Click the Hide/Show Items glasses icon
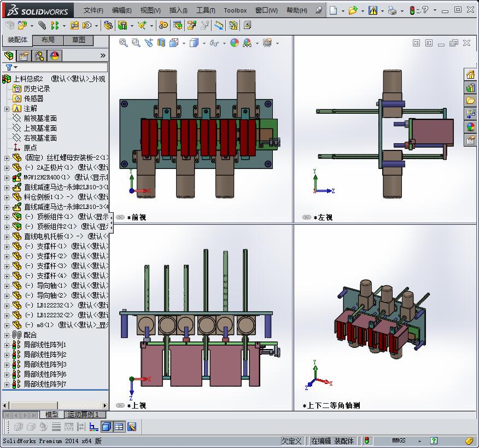The width and height of the screenshot is (479, 448). [214, 43]
